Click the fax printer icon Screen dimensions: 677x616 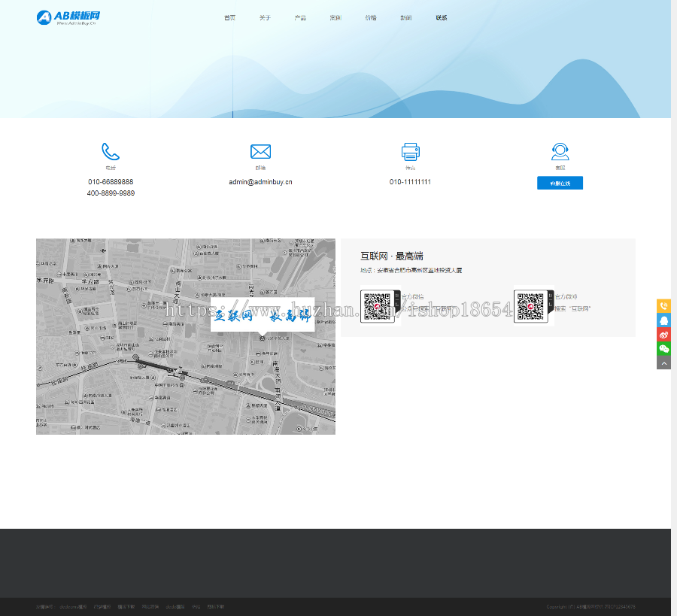pyautogui.click(x=410, y=151)
